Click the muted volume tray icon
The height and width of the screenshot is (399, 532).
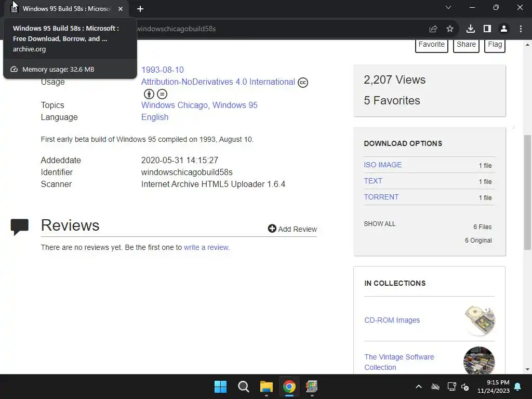tap(465, 387)
